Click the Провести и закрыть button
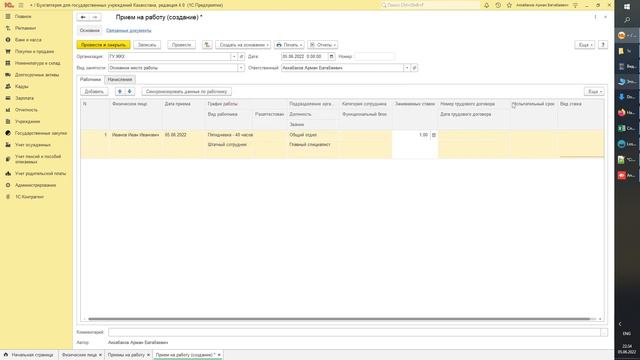This screenshot has width=640, height=360. click(x=103, y=45)
